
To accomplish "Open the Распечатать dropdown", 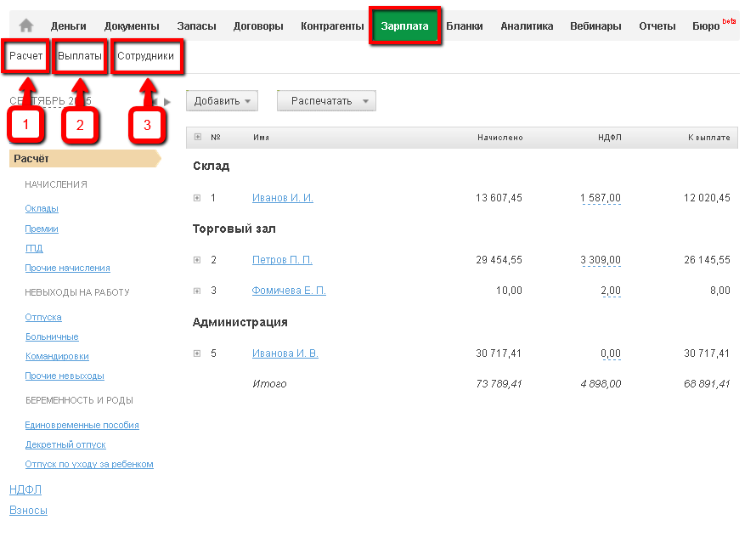I will (x=326, y=101).
